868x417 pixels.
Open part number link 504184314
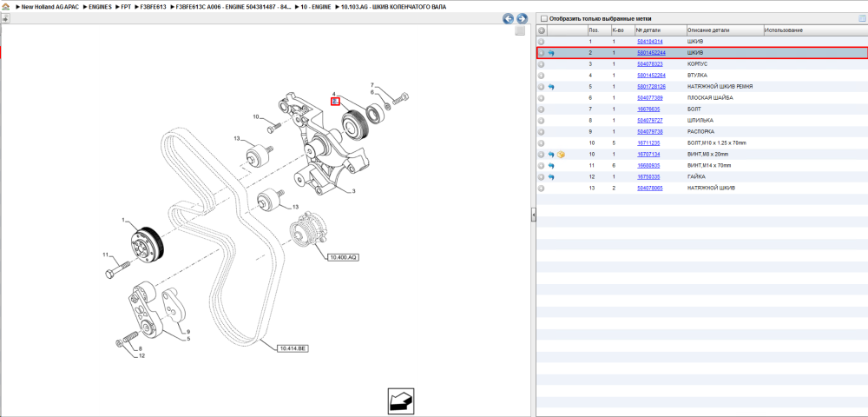pyautogui.click(x=650, y=42)
